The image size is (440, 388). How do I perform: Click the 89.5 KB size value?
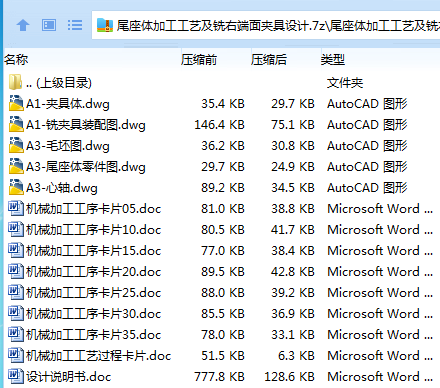pyautogui.click(x=223, y=272)
